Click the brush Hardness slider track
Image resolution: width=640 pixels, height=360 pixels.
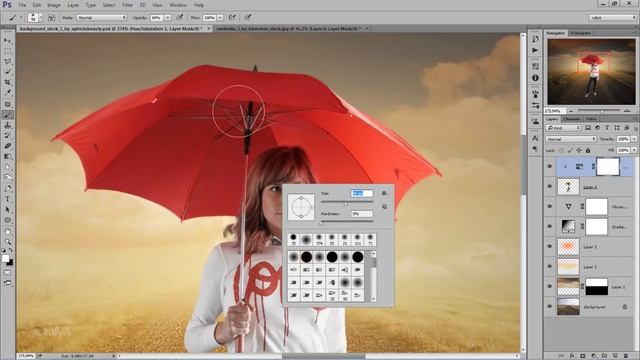point(347,222)
